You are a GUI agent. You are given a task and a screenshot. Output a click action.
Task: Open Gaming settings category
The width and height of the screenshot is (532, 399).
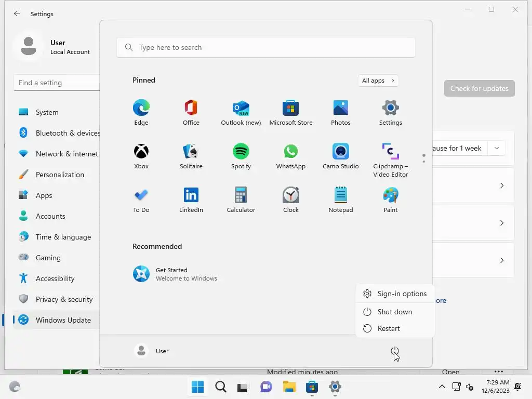tap(56, 258)
